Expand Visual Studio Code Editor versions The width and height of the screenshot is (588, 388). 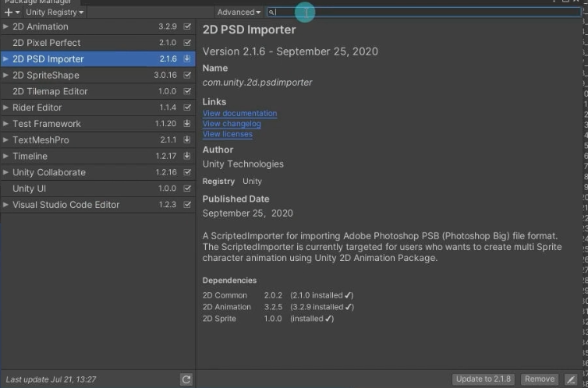pos(5,204)
